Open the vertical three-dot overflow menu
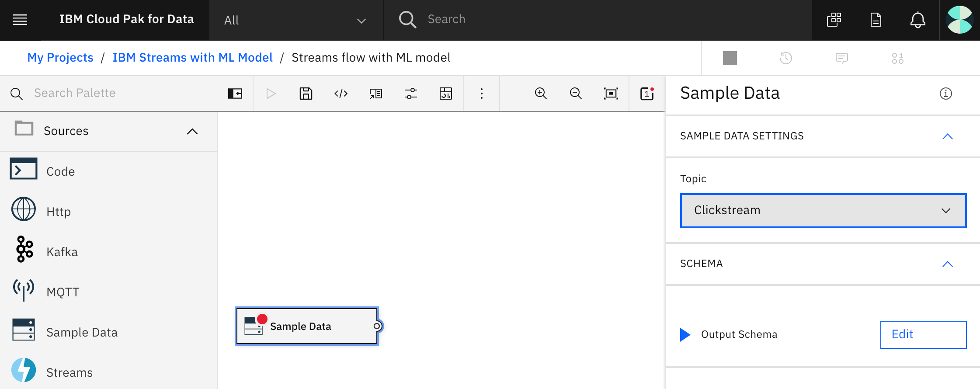980x389 pixels. point(482,94)
